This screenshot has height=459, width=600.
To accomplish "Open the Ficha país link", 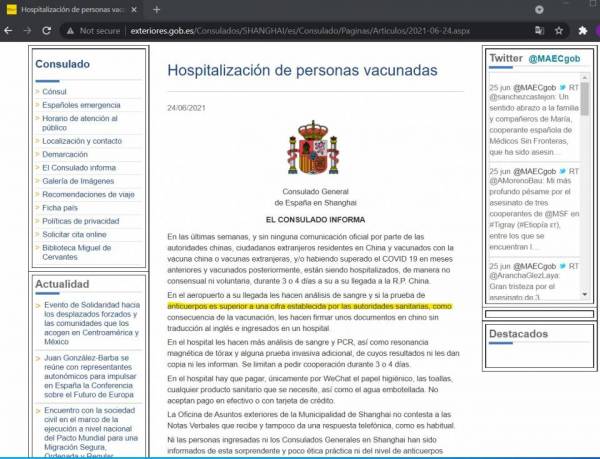I will [60, 208].
